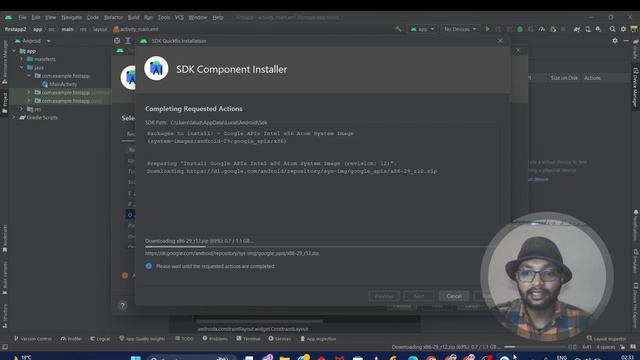
Task: Click activity_main.xml breadcrumb
Action: click(136, 29)
